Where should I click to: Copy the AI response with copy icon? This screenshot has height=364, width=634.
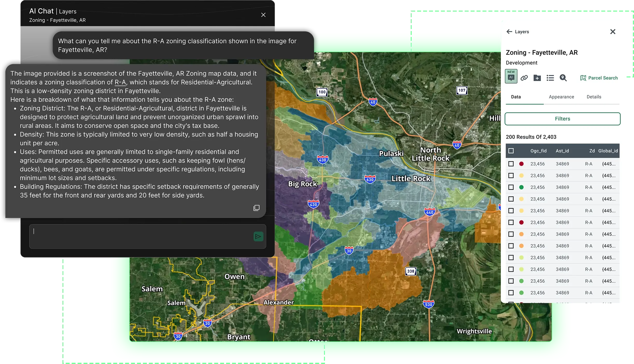click(256, 208)
